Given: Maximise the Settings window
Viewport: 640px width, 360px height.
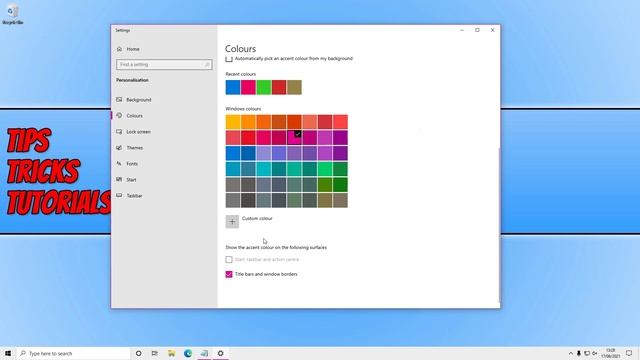Looking at the screenshot, I should (x=477, y=30).
